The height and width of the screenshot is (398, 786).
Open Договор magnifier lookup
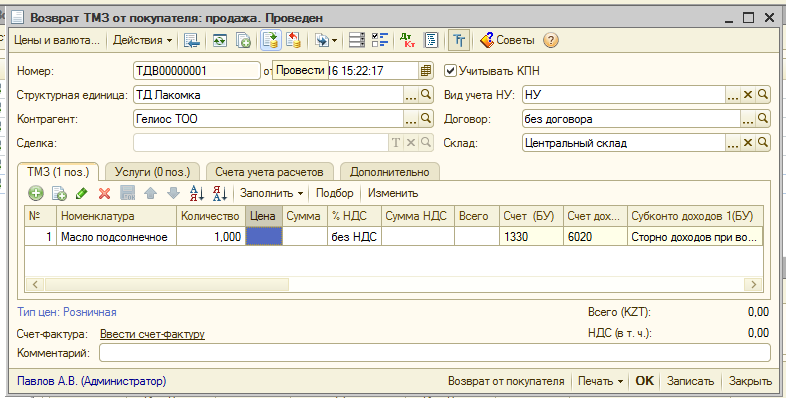(x=762, y=119)
